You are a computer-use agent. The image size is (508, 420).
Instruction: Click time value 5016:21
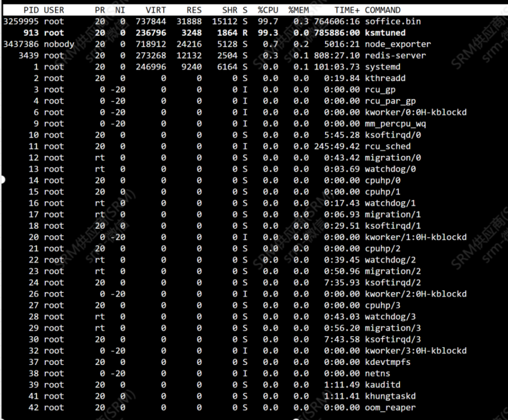(342, 44)
